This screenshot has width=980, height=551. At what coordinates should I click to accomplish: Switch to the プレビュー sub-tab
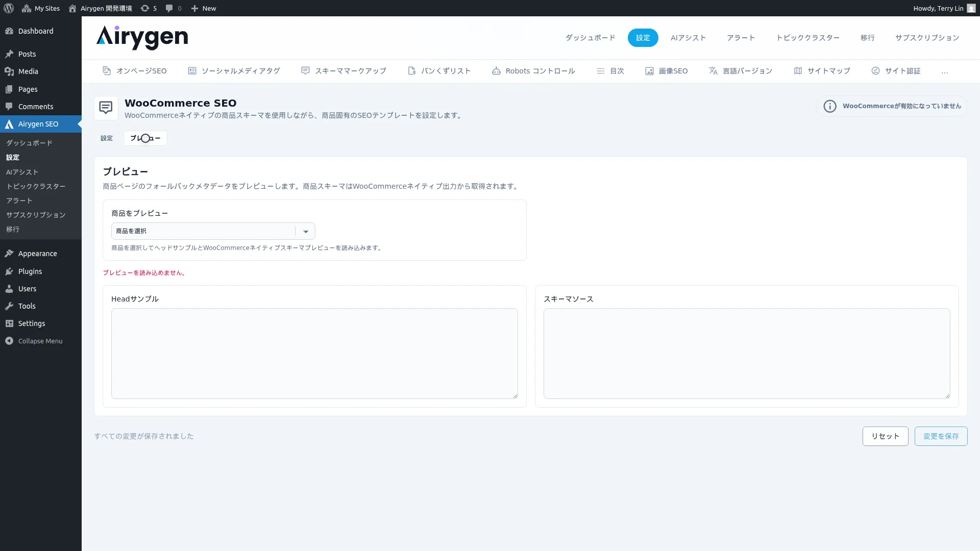[145, 138]
